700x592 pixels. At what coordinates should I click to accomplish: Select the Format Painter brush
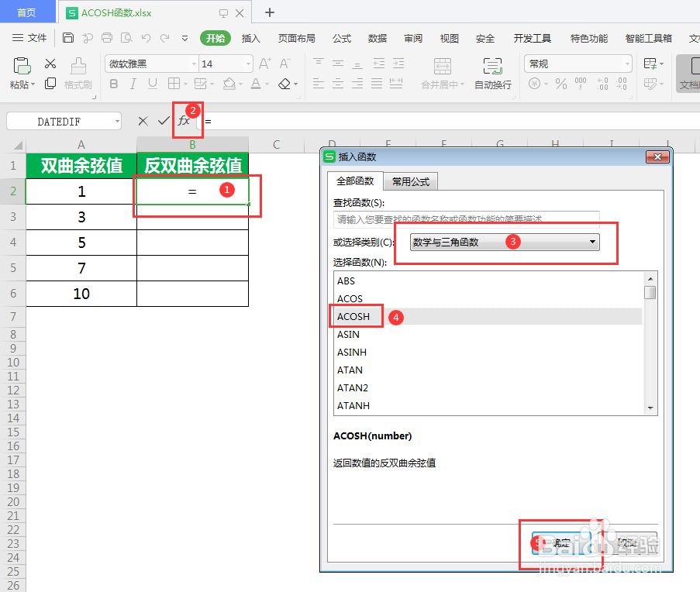click(78, 66)
